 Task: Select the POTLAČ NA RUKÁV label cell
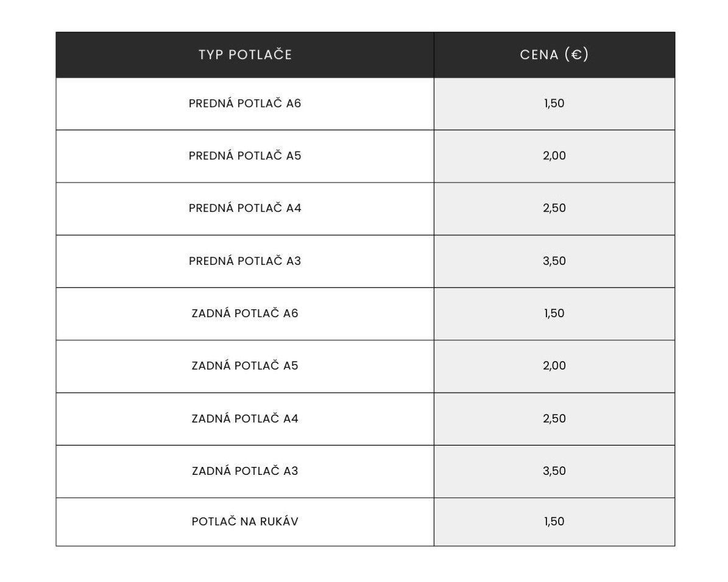click(x=245, y=522)
